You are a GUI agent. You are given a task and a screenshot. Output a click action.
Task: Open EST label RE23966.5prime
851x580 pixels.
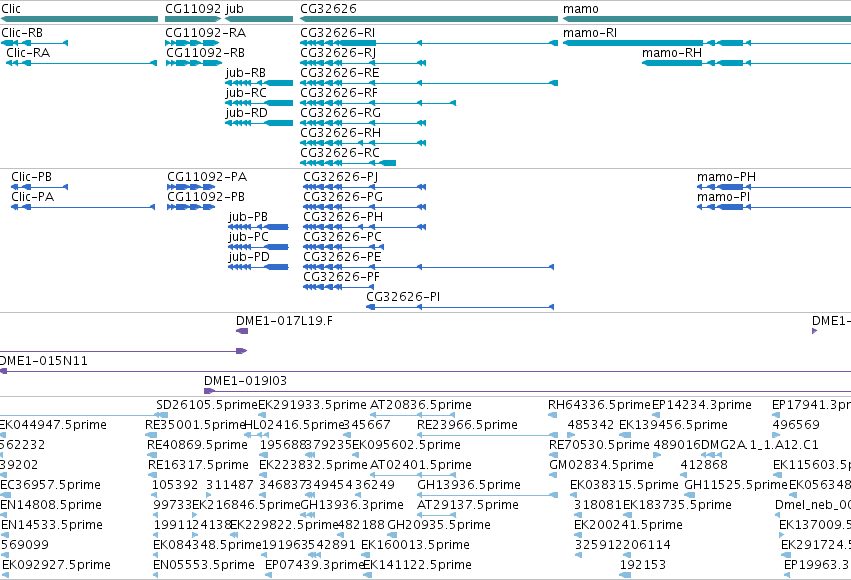[x=467, y=425]
